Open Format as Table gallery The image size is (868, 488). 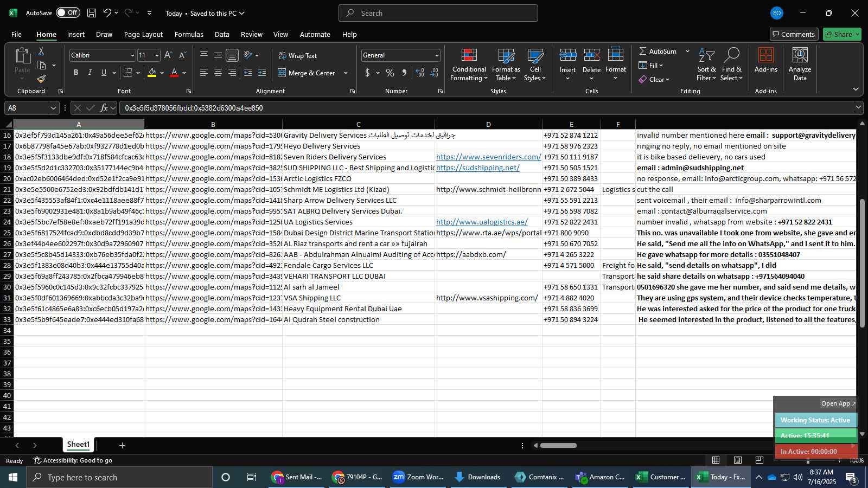pyautogui.click(x=506, y=65)
